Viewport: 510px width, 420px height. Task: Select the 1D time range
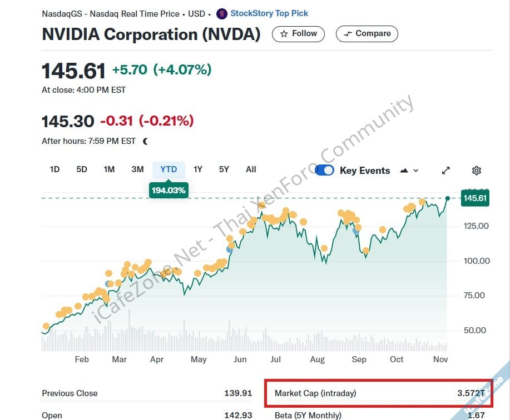point(55,169)
